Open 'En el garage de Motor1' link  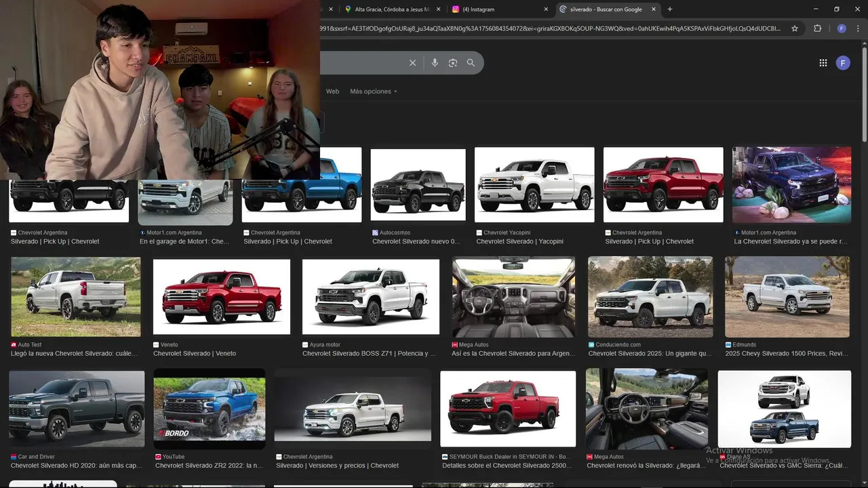[x=184, y=241]
